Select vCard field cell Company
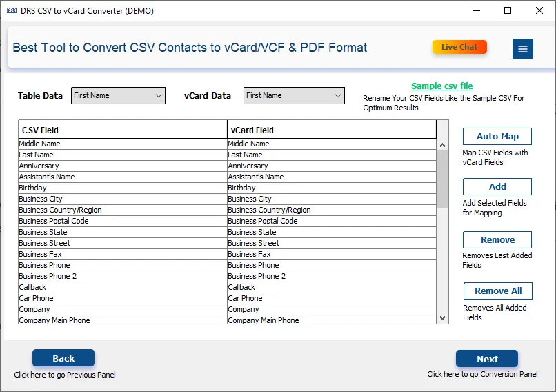The image size is (556, 392). pos(332,309)
